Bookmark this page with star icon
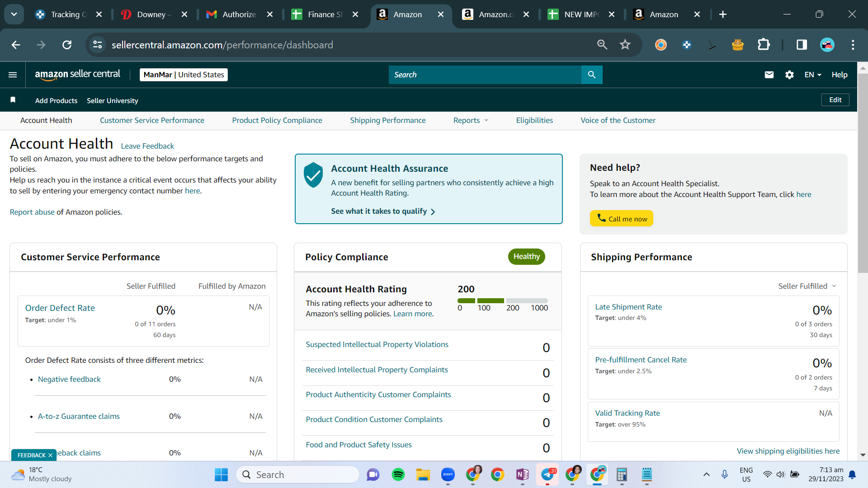The image size is (868, 488). (625, 45)
